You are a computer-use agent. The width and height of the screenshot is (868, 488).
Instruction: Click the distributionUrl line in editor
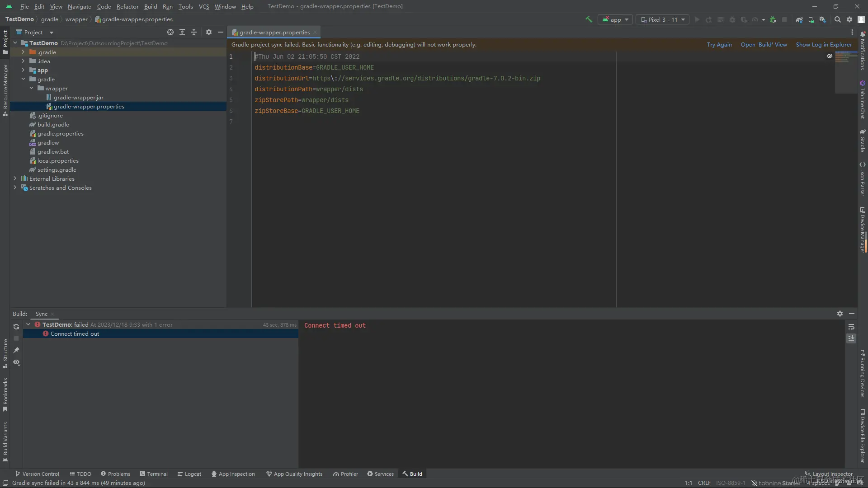(397, 78)
